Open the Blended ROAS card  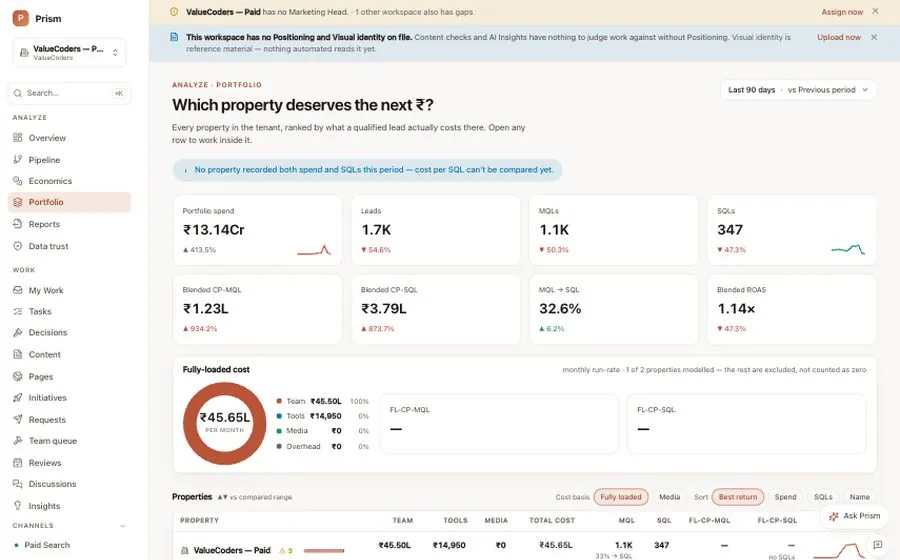[x=792, y=309]
